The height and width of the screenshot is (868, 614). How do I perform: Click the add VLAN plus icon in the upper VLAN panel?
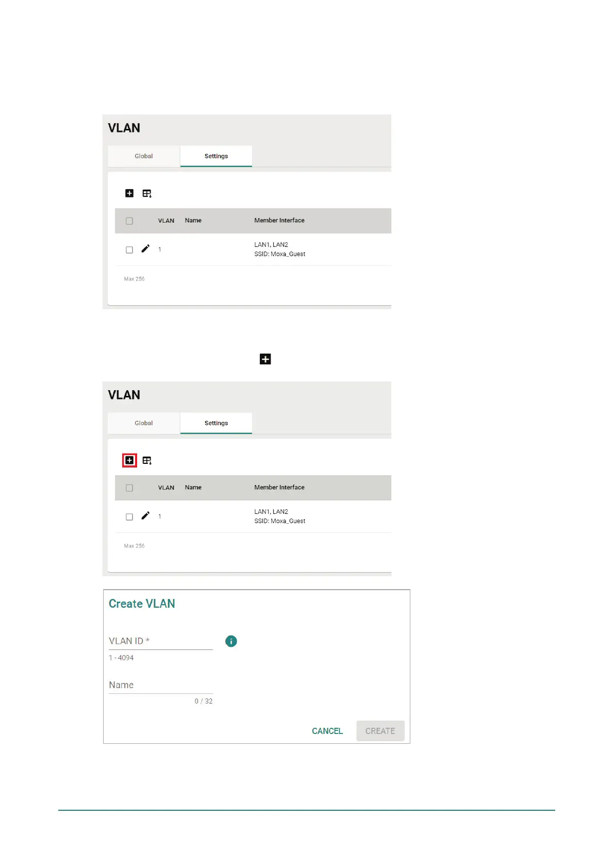[129, 193]
